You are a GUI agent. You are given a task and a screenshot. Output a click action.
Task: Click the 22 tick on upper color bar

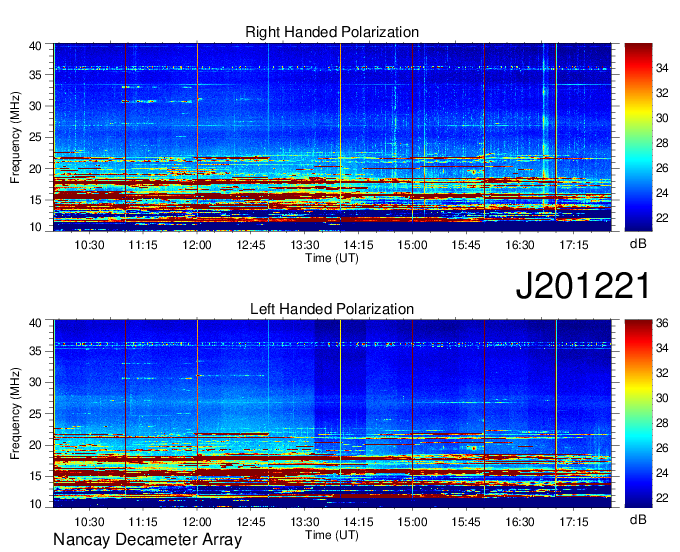[662, 218]
